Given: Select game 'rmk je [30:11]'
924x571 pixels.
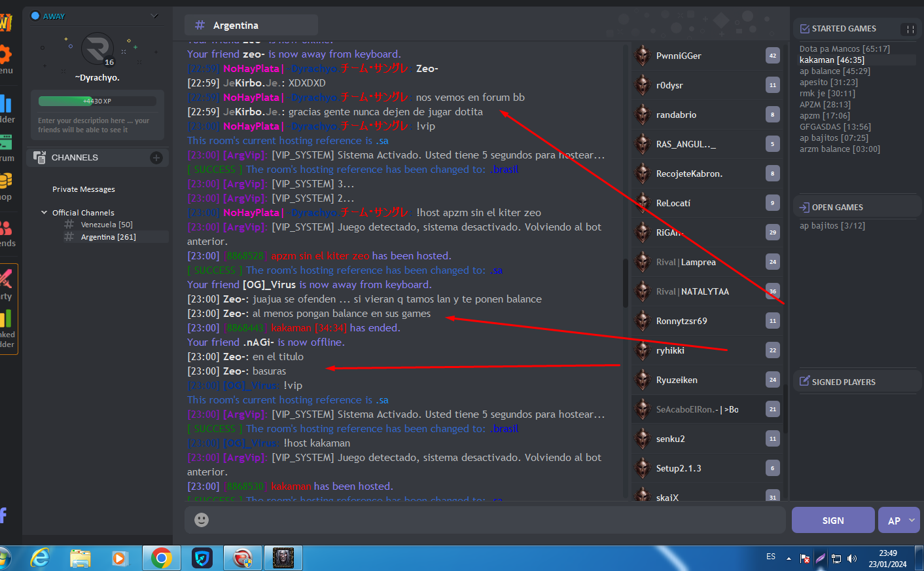Looking at the screenshot, I should tap(827, 94).
